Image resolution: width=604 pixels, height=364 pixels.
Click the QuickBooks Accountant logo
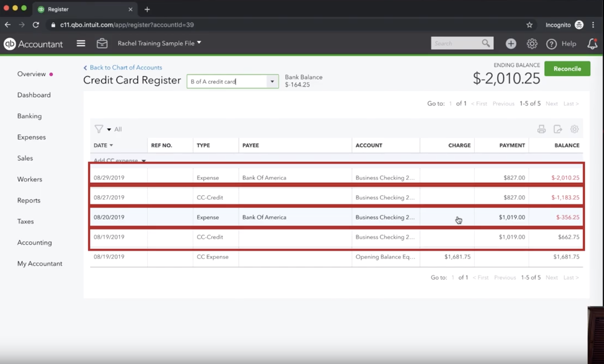pyautogui.click(x=33, y=44)
